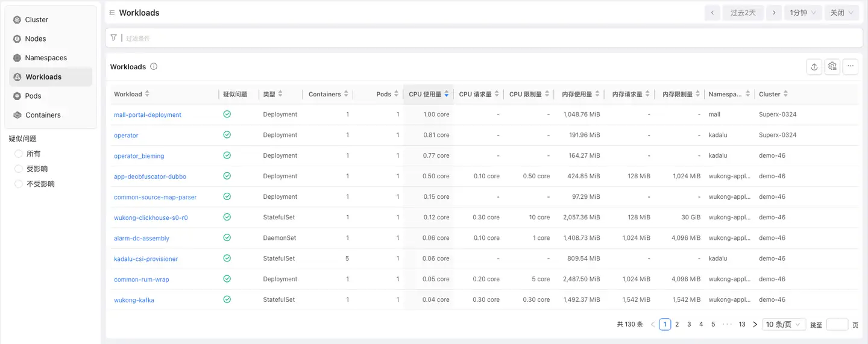Image resolution: width=868 pixels, height=344 pixels.
Task: Collapse sidebar using icon beside Workloads header
Action: click(112, 13)
